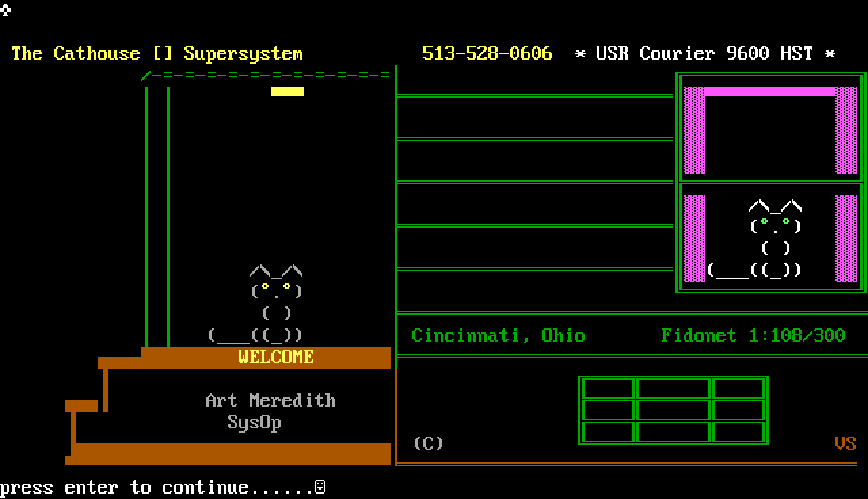Click the SysOp label
The height and width of the screenshot is (499, 868).
254,422
